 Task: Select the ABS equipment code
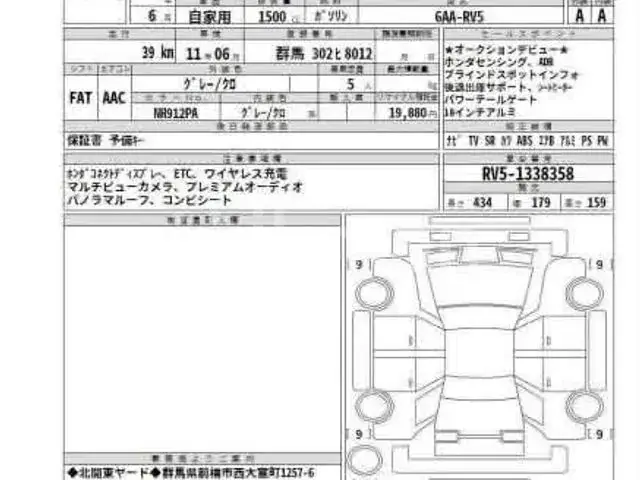point(524,141)
